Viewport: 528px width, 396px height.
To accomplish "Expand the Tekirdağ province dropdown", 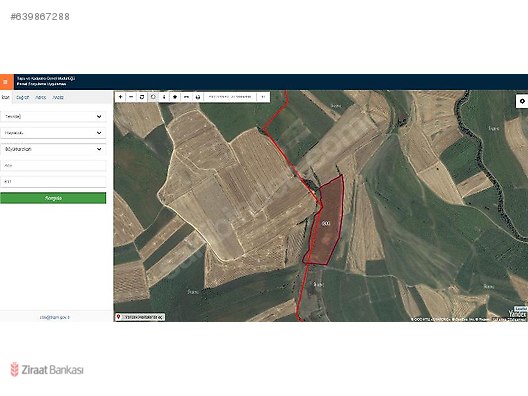I will [x=53, y=117].
